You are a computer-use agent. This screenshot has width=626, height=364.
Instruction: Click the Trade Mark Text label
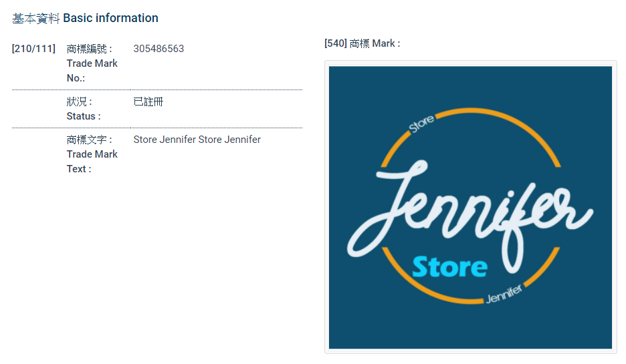pos(92,154)
